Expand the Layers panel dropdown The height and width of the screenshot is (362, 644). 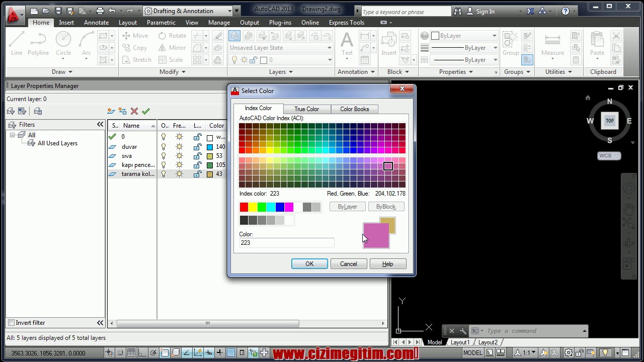[x=281, y=72]
